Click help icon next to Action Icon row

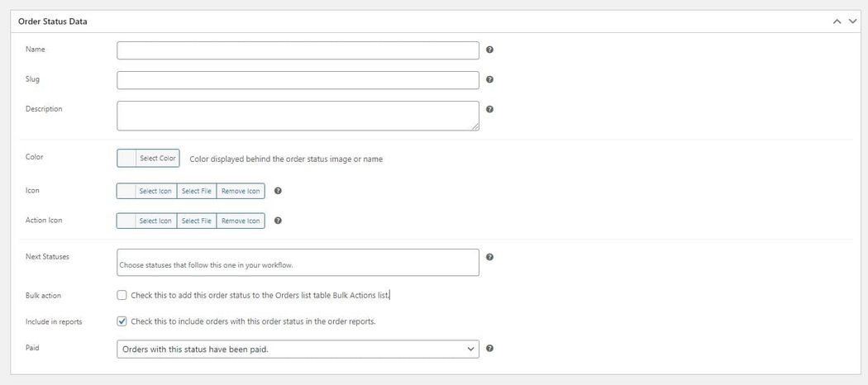(x=278, y=221)
